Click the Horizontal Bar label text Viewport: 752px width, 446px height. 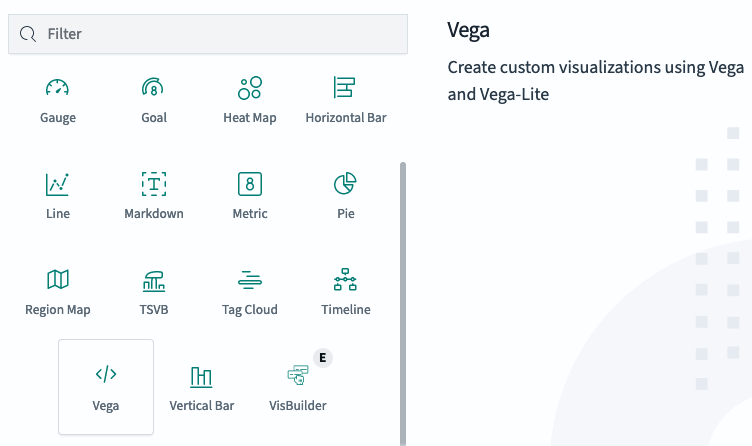[346, 118]
